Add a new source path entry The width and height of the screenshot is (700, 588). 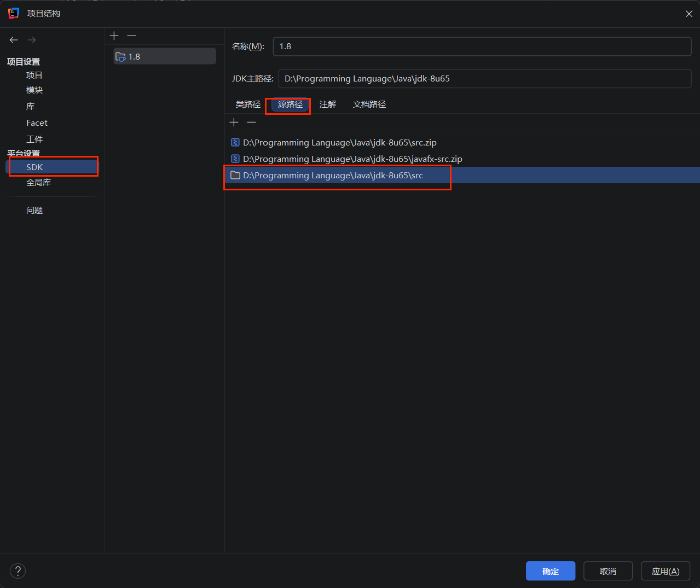pyautogui.click(x=234, y=122)
